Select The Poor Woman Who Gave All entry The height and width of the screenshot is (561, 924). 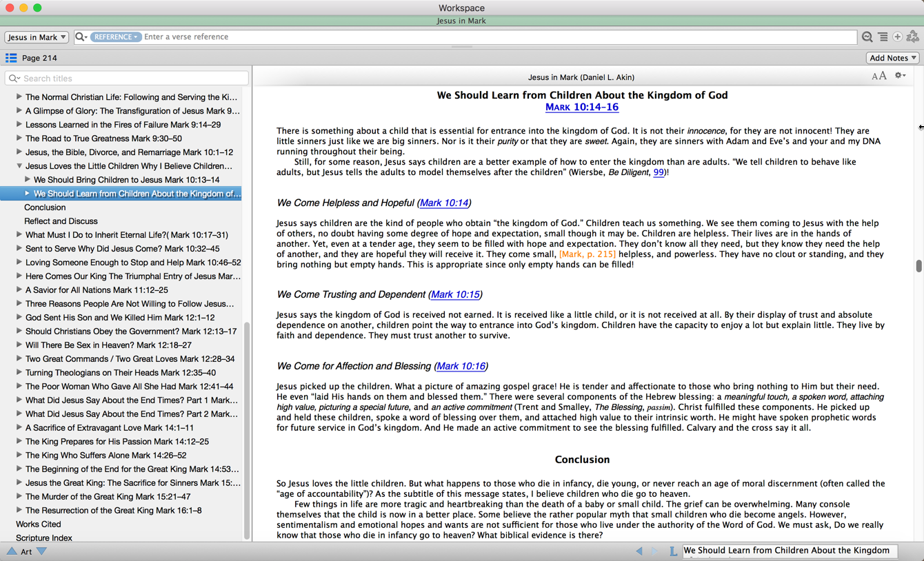click(x=129, y=387)
